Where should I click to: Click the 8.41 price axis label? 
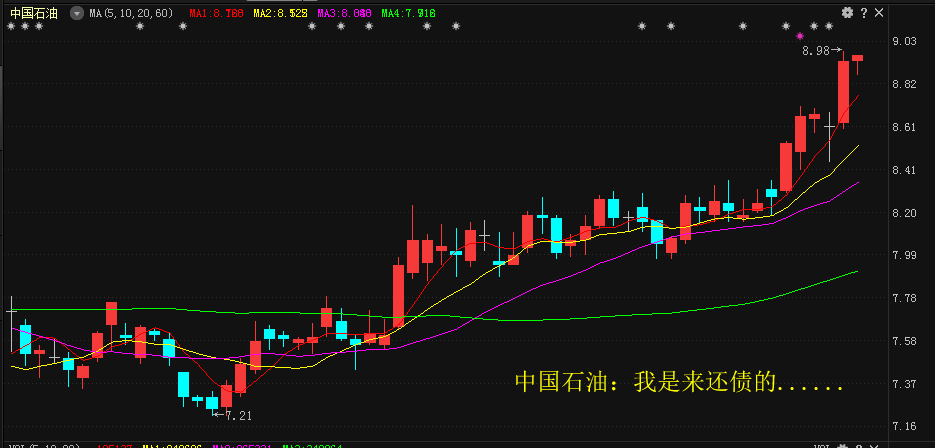coord(906,170)
